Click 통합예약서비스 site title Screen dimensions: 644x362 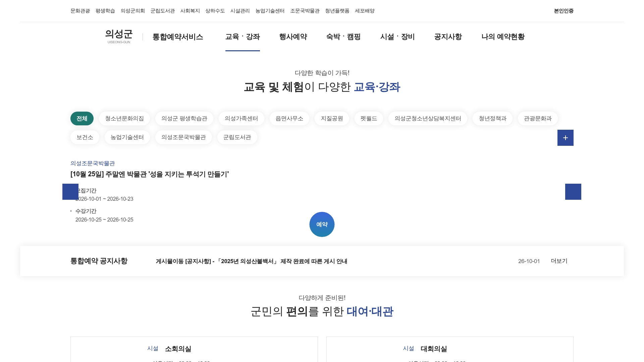click(178, 37)
